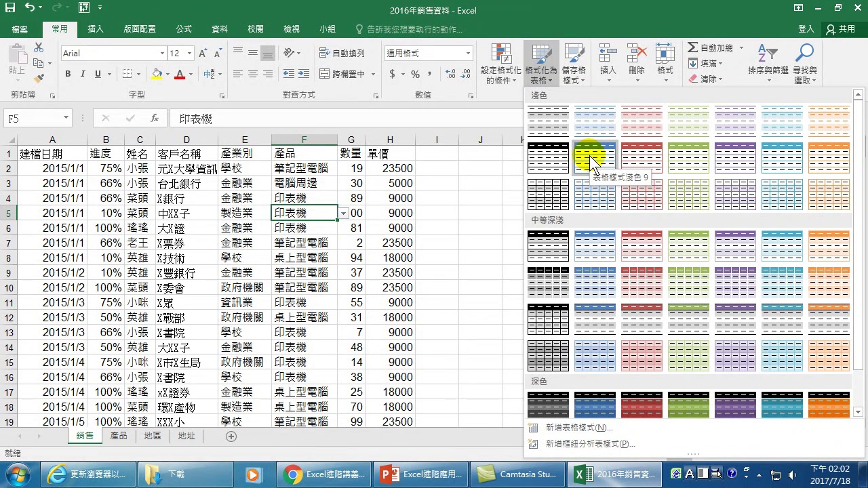Click the Insert cells (插入) icon
The height and width of the screenshot is (488, 868).
pyautogui.click(x=608, y=54)
